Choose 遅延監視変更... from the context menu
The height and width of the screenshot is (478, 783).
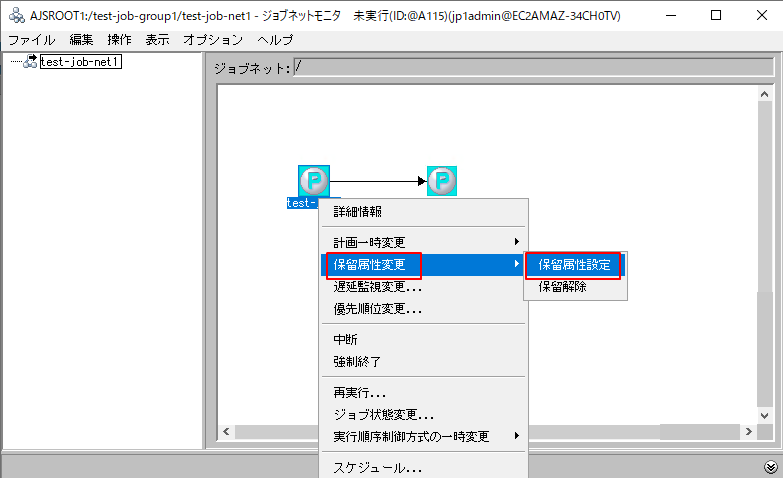tap(423, 287)
